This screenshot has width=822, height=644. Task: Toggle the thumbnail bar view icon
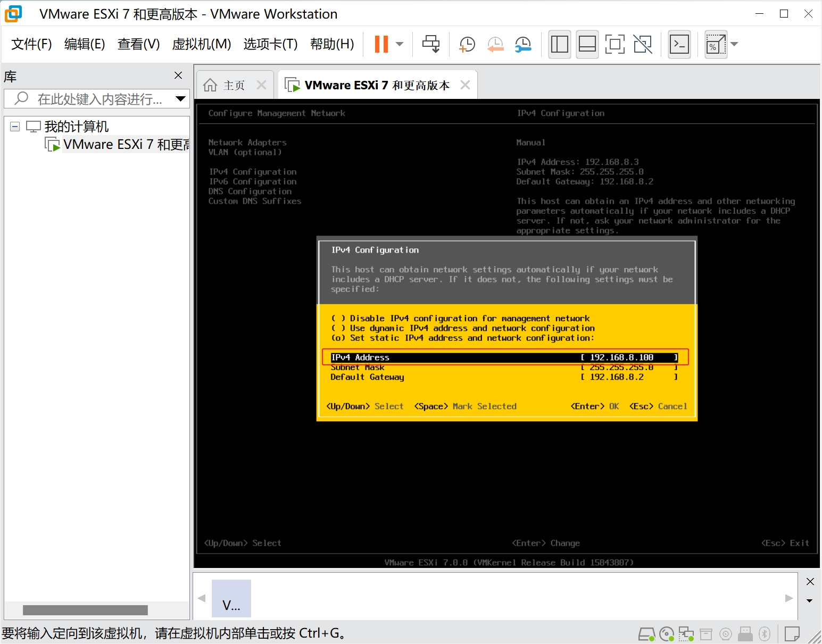click(x=587, y=44)
